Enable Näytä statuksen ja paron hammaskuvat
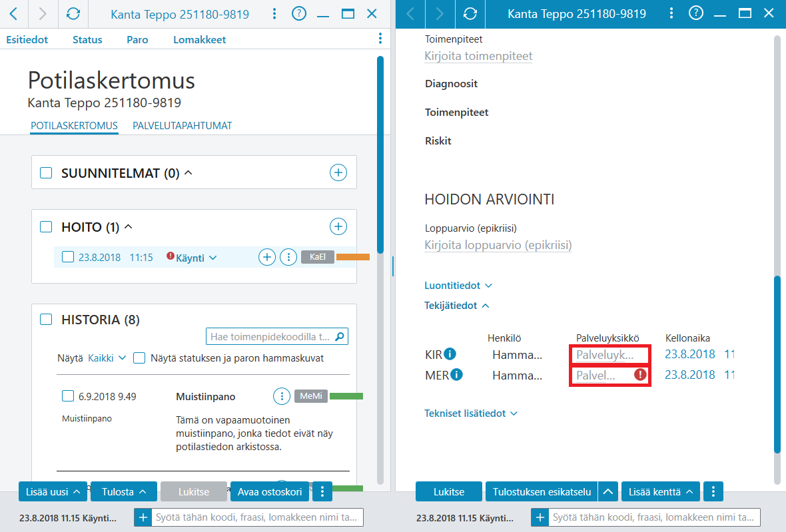The image size is (786, 532). pos(139,358)
